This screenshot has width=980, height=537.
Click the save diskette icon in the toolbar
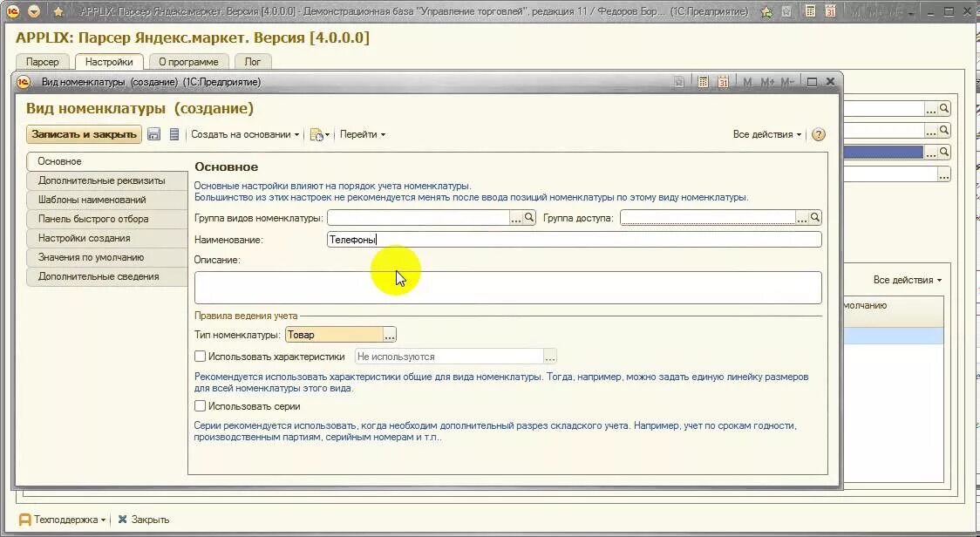click(x=153, y=134)
